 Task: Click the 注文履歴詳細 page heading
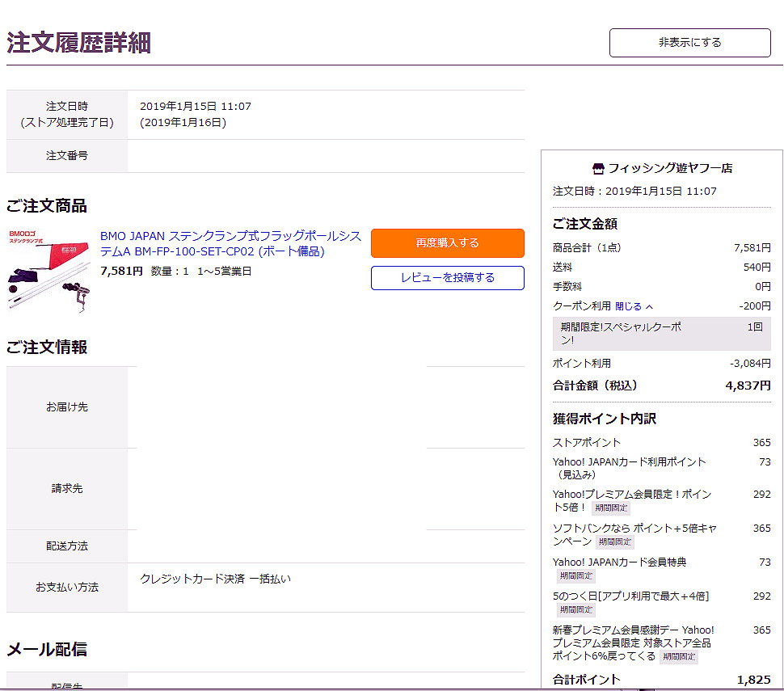[x=78, y=43]
